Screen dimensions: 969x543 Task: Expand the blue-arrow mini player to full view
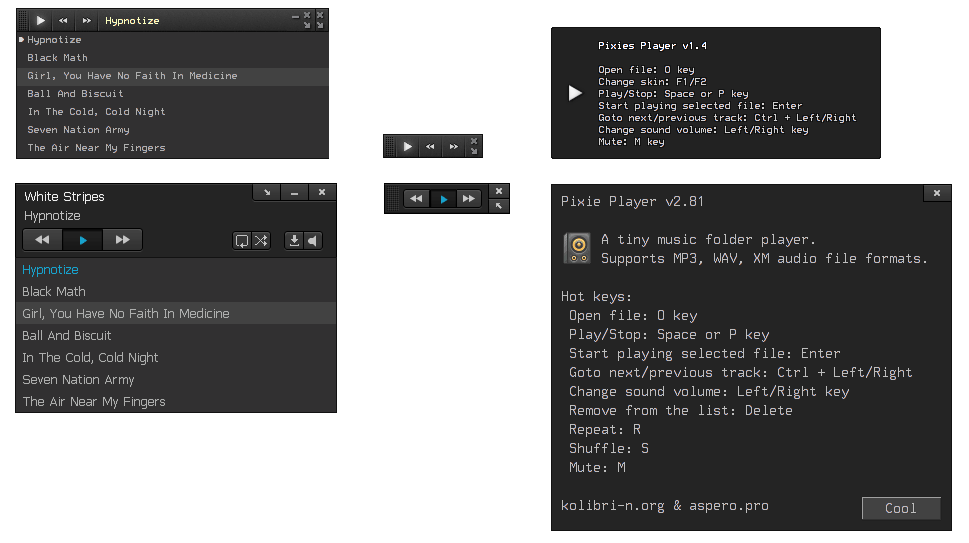(499, 206)
